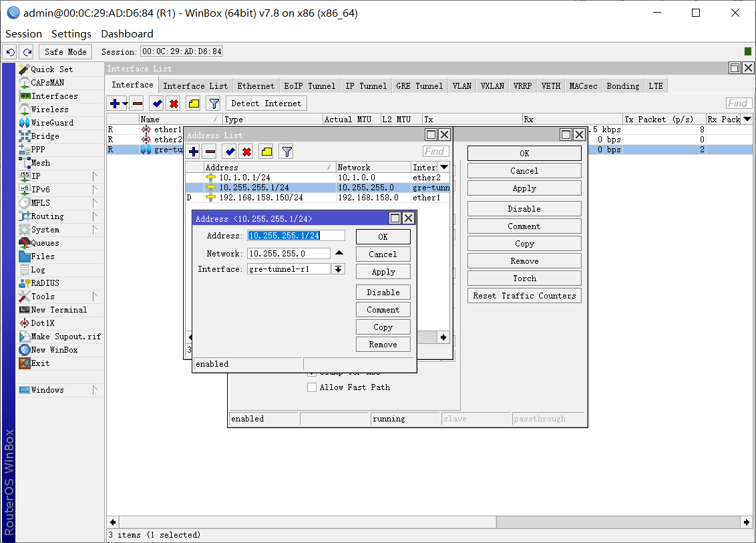Click Remove in the Address dialog
Image resolution: width=756 pixels, height=543 pixels.
[x=383, y=345]
